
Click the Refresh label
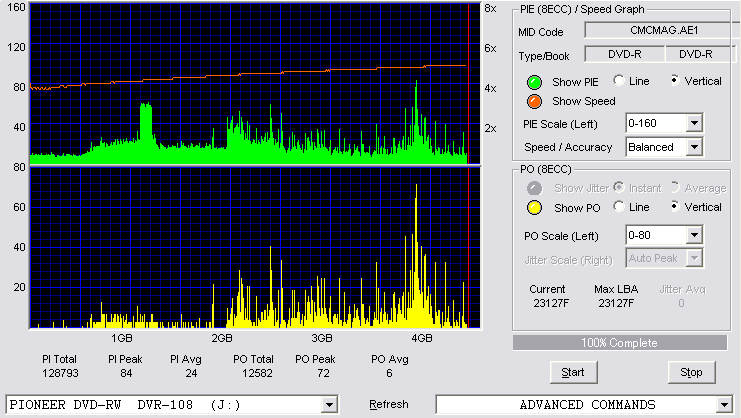pos(389,404)
